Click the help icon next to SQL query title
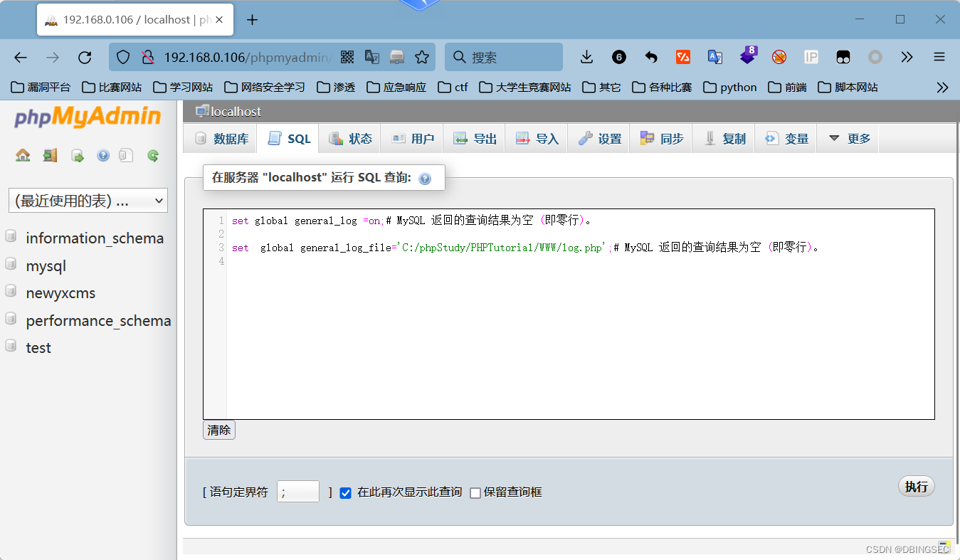Viewport: 960px width, 560px height. [x=425, y=179]
